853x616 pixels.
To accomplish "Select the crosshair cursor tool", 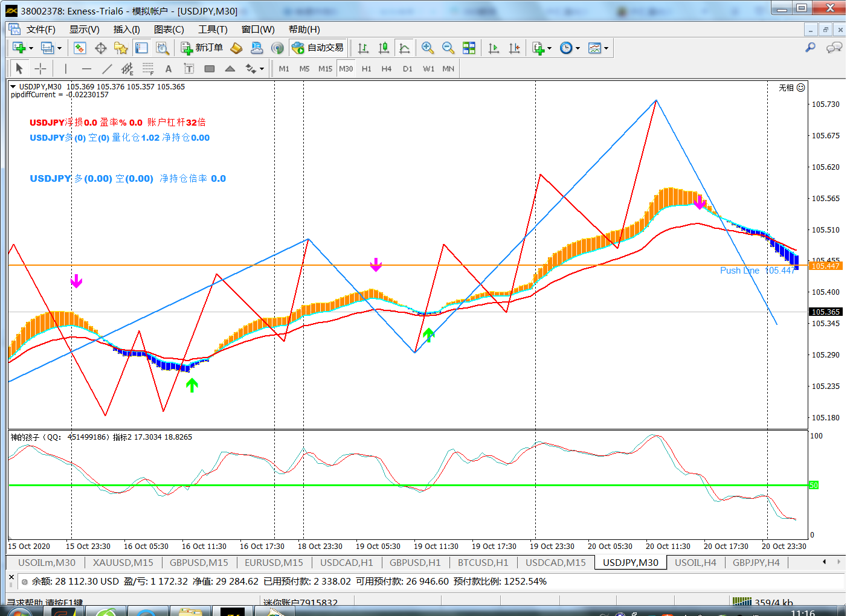I will (40, 69).
